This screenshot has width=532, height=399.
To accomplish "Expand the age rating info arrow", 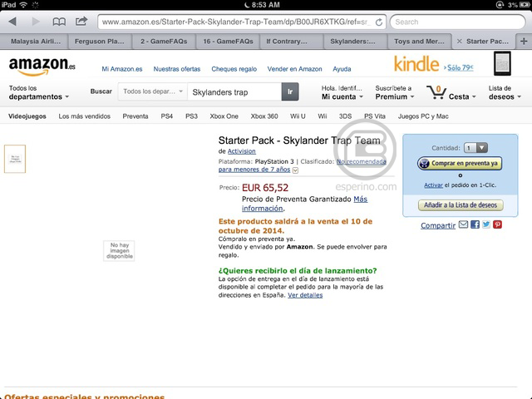I will 295,170.
